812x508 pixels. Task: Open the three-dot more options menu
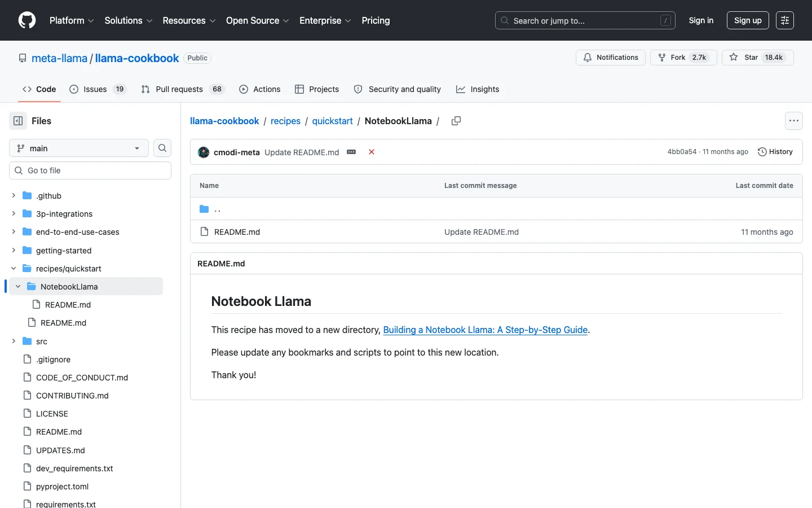tap(793, 121)
